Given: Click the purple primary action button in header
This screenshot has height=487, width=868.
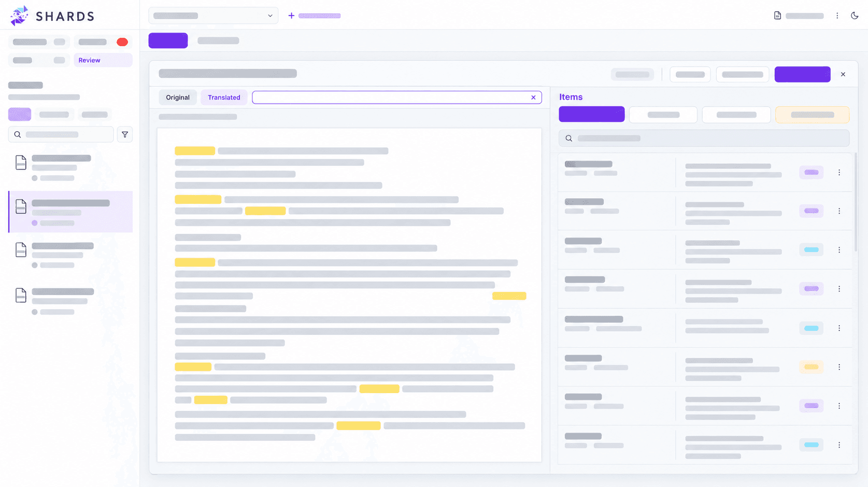Looking at the screenshot, I should 803,74.
